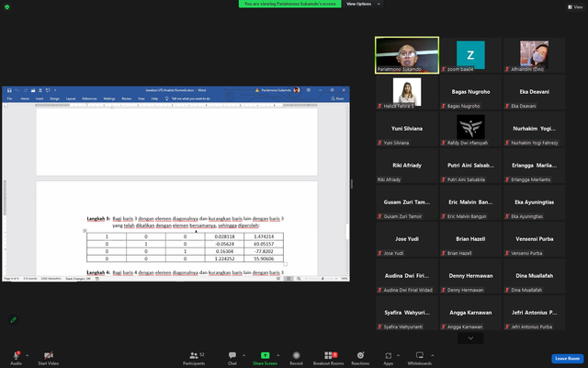
Task: Switch to the Review tab in Word
Action: 127,98
